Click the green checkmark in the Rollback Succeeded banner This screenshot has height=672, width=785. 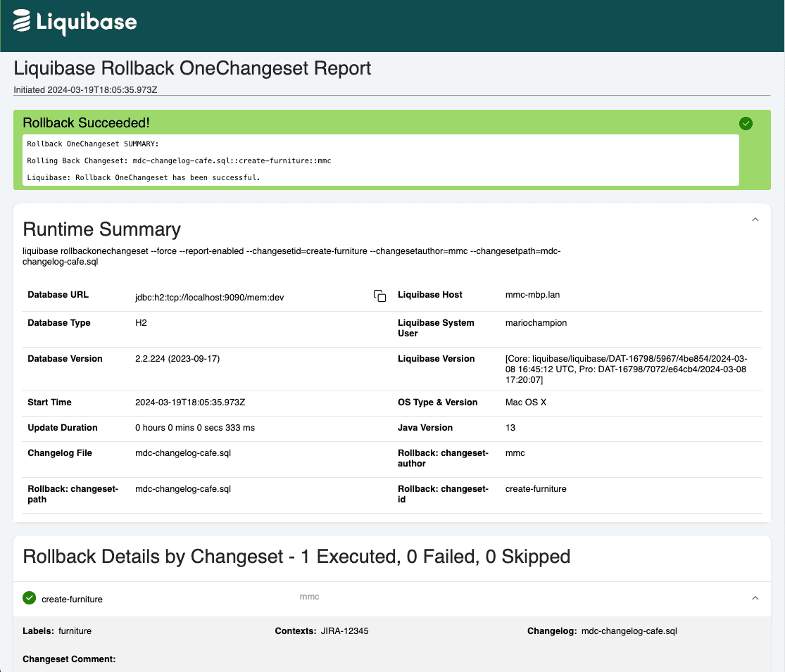746,123
